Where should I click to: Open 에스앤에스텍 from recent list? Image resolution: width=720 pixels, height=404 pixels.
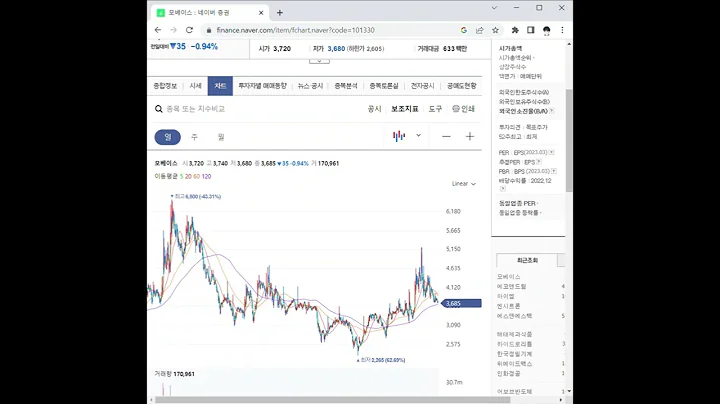point(514,316)
